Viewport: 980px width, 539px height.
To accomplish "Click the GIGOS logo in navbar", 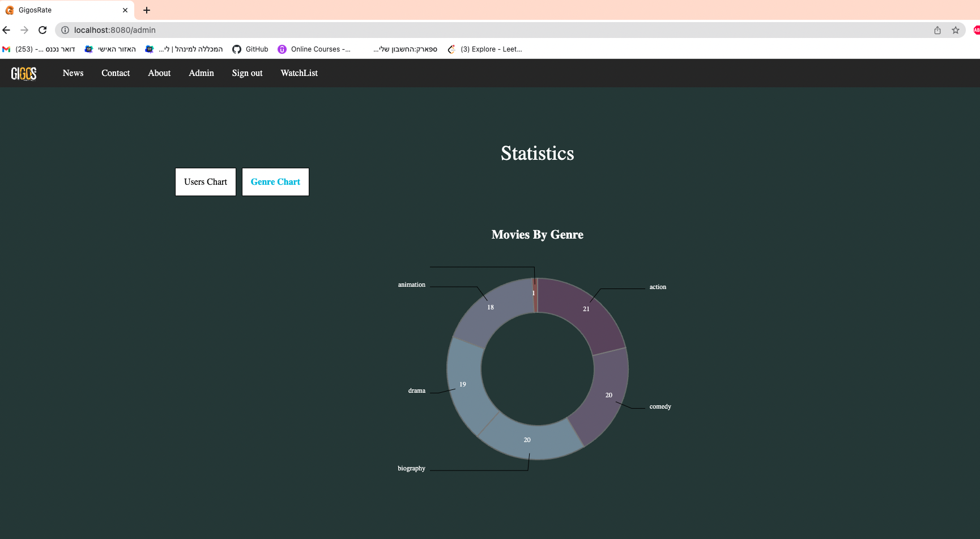I will 24,73.
